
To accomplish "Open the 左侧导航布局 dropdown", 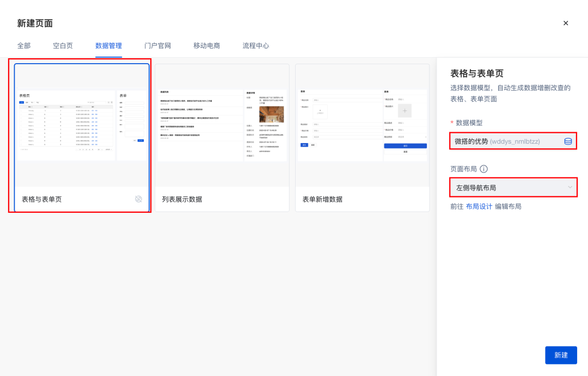I will click(513, 187).
